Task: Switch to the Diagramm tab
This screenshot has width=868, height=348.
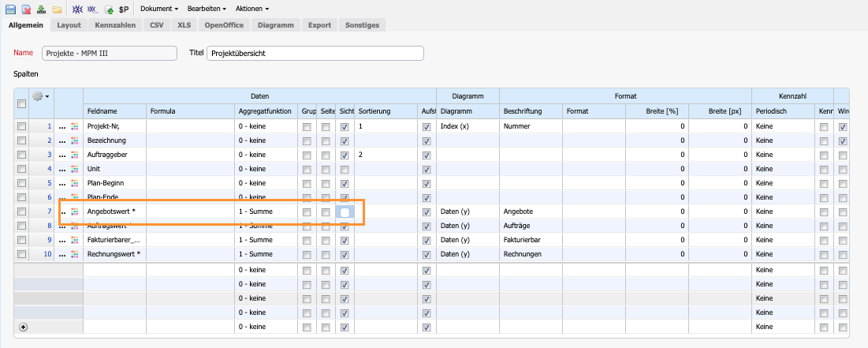Action: pyautogui.click(x=276, y=25)
